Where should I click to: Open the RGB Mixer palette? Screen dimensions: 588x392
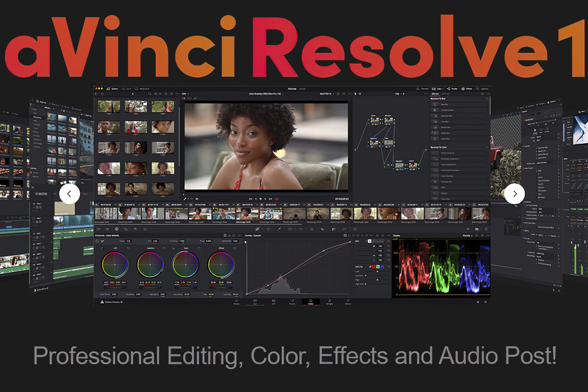point(135,229)
